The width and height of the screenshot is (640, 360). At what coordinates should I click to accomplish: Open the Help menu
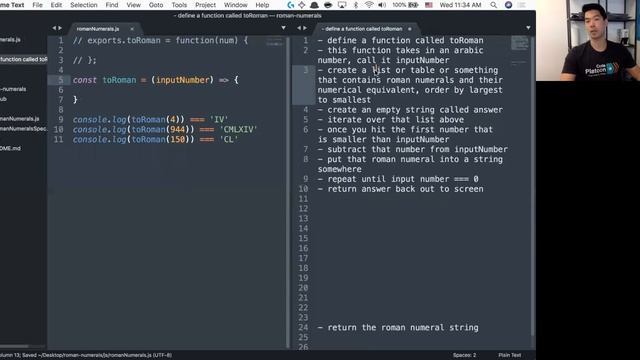262,5
